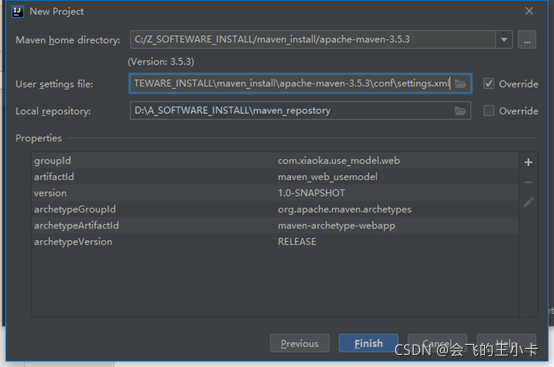Click the User settings file label

[54, 84]
